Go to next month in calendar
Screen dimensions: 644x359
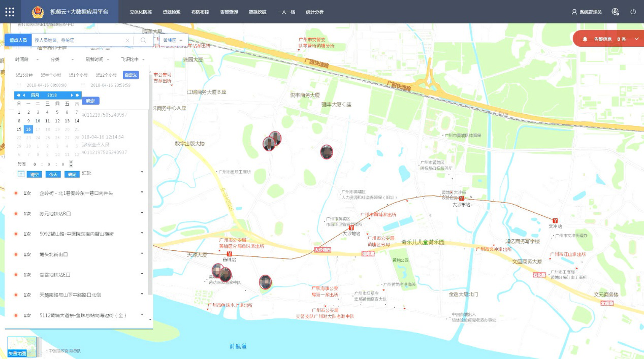[72, 95]
